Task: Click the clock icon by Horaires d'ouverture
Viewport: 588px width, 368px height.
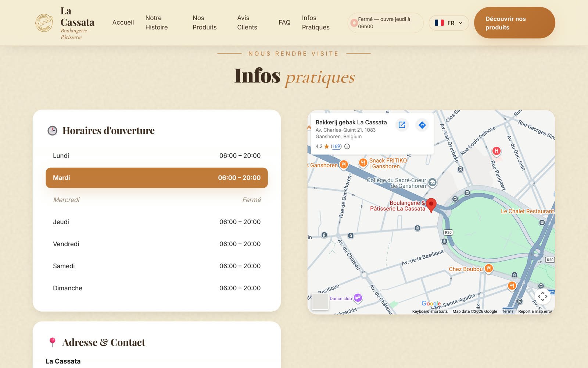Action: coord(53,131)
